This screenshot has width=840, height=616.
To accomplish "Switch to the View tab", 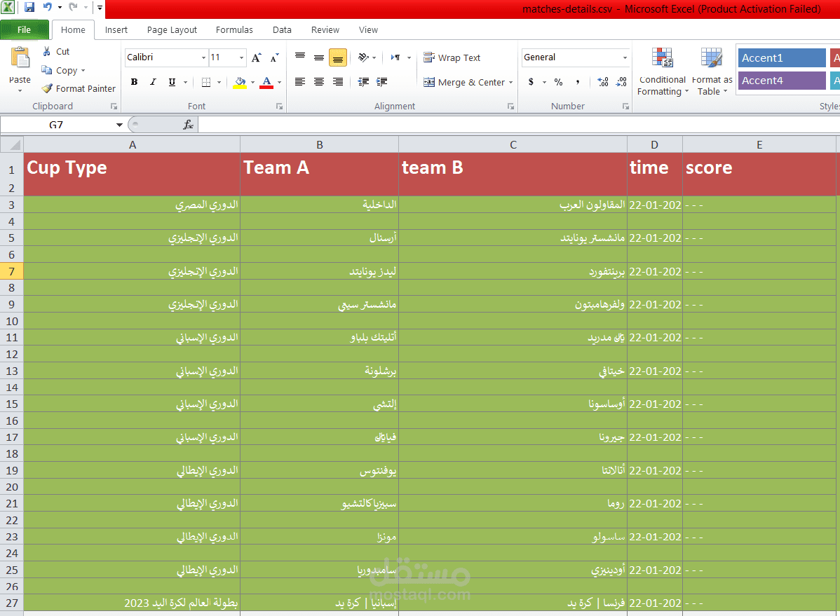I will tap(368, 30).
